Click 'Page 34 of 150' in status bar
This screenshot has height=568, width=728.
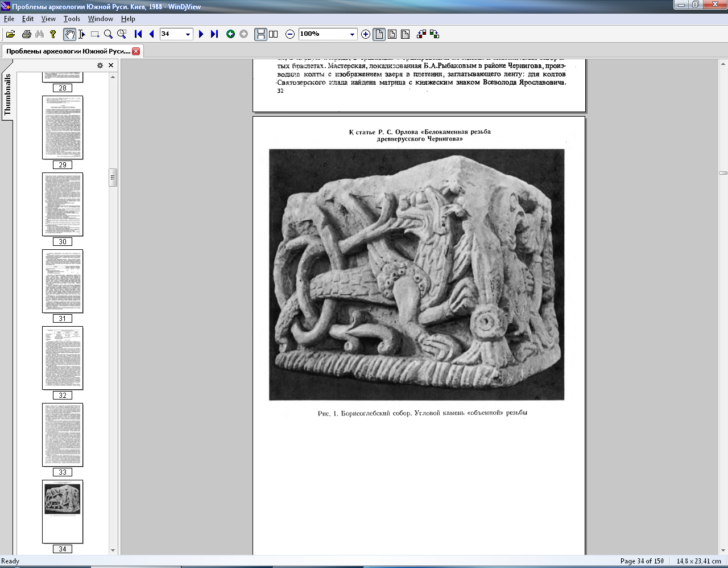coord(642,561)
